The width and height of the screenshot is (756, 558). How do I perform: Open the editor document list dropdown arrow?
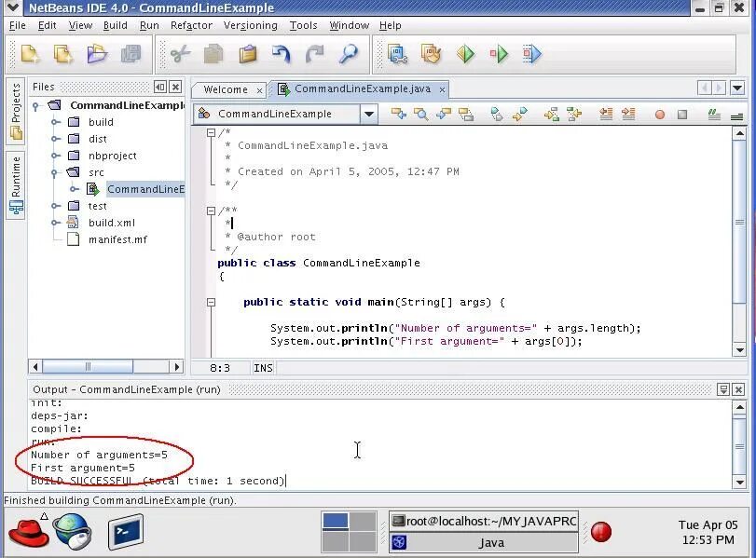[x=737, y=88]
